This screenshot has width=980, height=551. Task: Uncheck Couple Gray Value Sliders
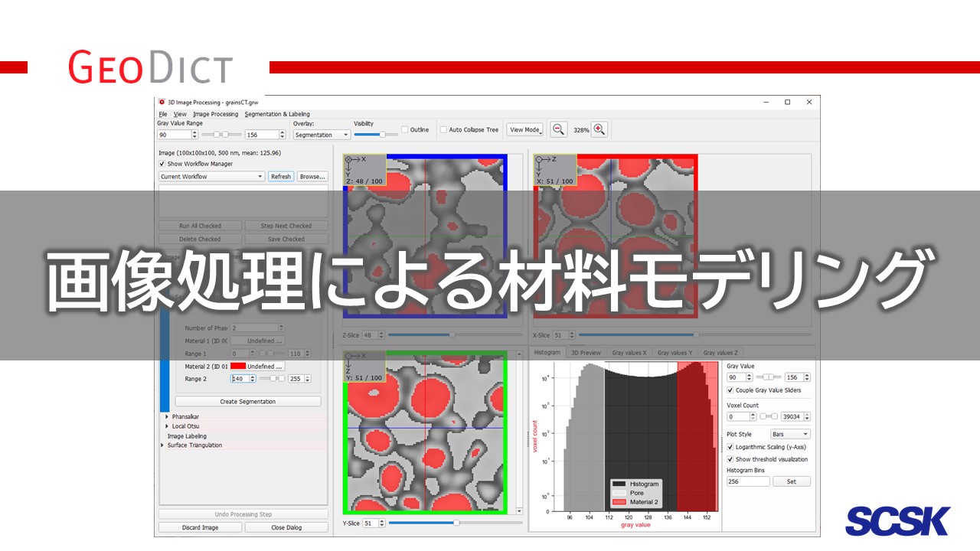tap(730, 390)
